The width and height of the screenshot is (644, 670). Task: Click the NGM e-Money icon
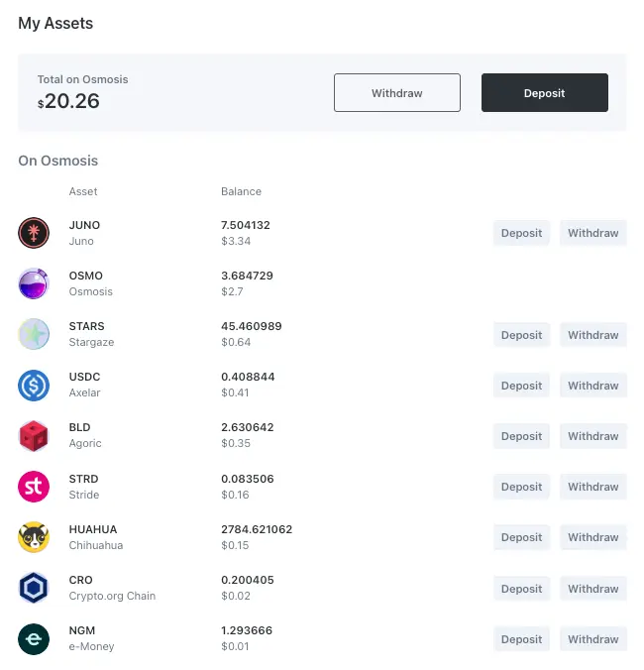[34, 638]
